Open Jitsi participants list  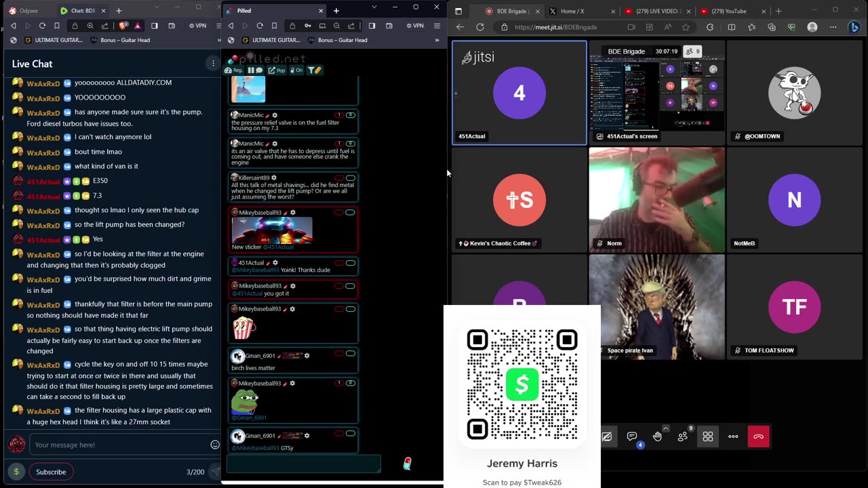pyautogui.click(x=683, y=436)
